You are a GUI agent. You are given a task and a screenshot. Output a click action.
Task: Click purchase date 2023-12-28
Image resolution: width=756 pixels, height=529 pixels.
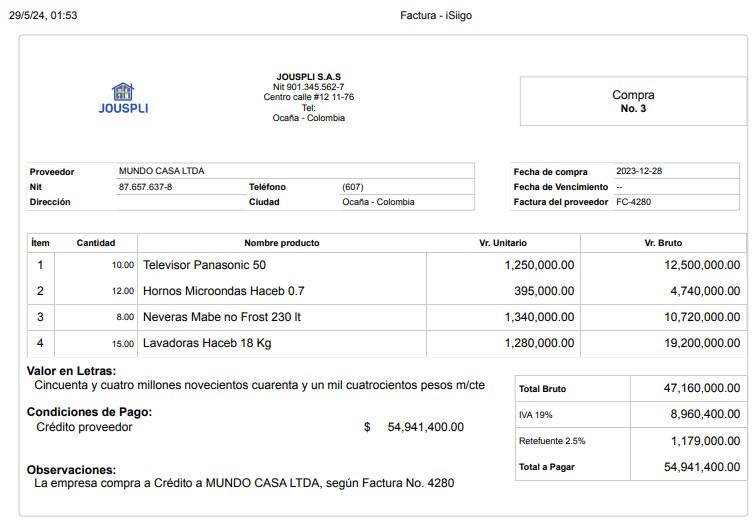pos(639,171)
